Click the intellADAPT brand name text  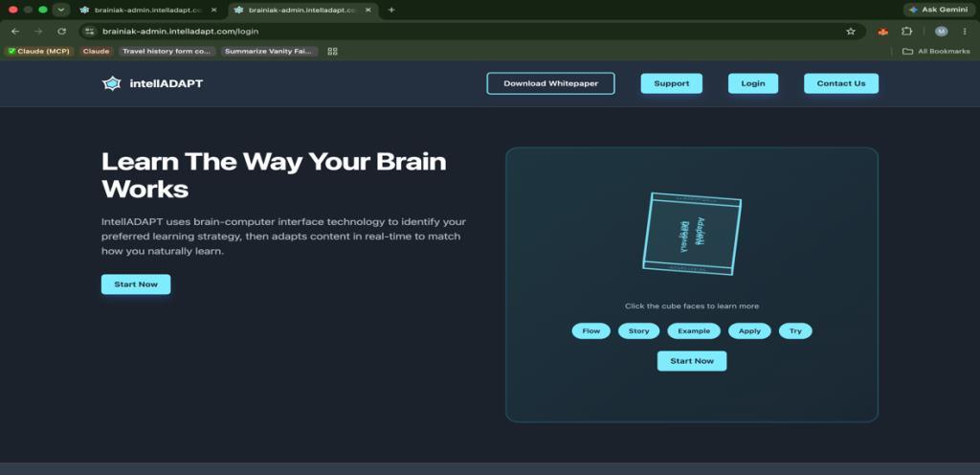click(x=167, y=83)
